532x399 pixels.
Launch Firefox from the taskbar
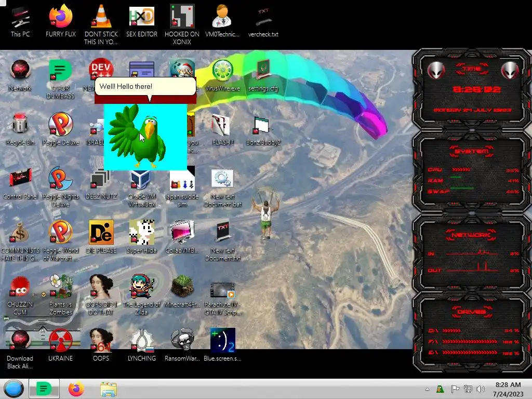pyautogui.click(x=76, y=389)
